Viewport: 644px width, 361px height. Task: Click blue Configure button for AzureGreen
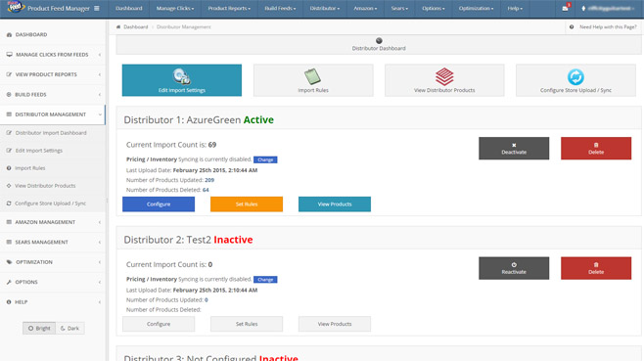point(159,204)
